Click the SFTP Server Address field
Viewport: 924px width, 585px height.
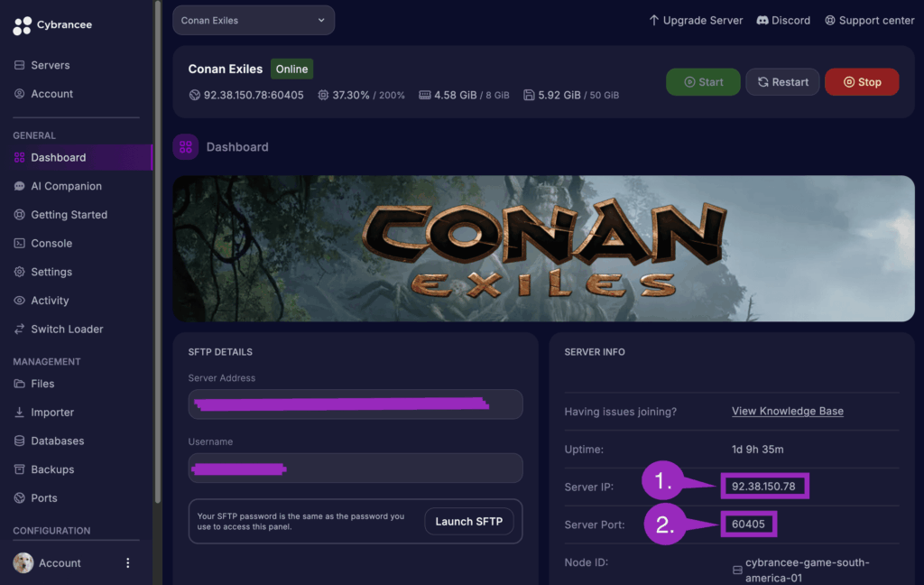pos(356,404)
